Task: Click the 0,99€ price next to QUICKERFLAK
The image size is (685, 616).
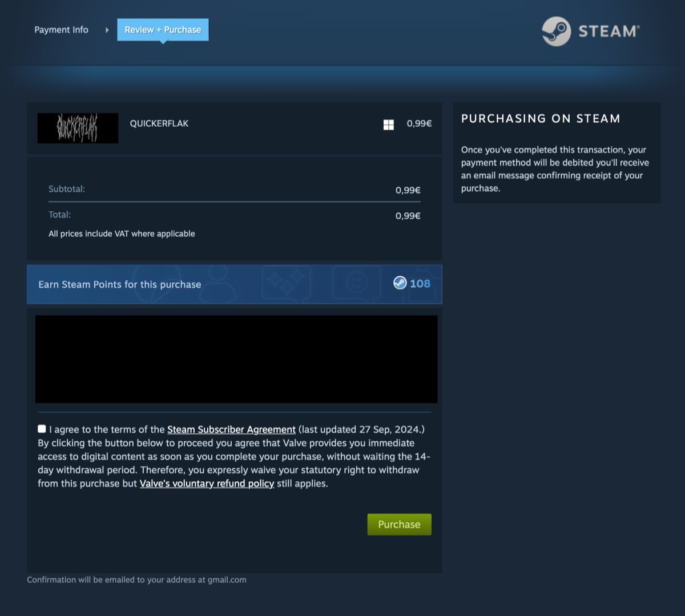Action: (x=419, y=123)
